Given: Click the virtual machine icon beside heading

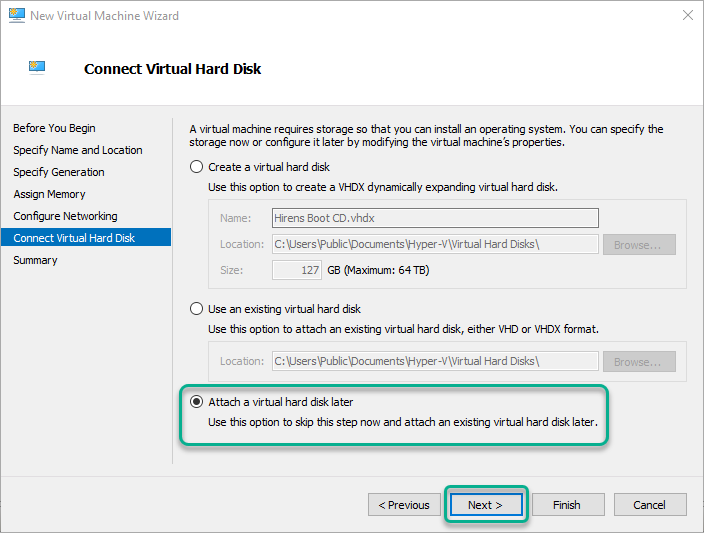Looking at the screenshot, I should click(37, 68).
